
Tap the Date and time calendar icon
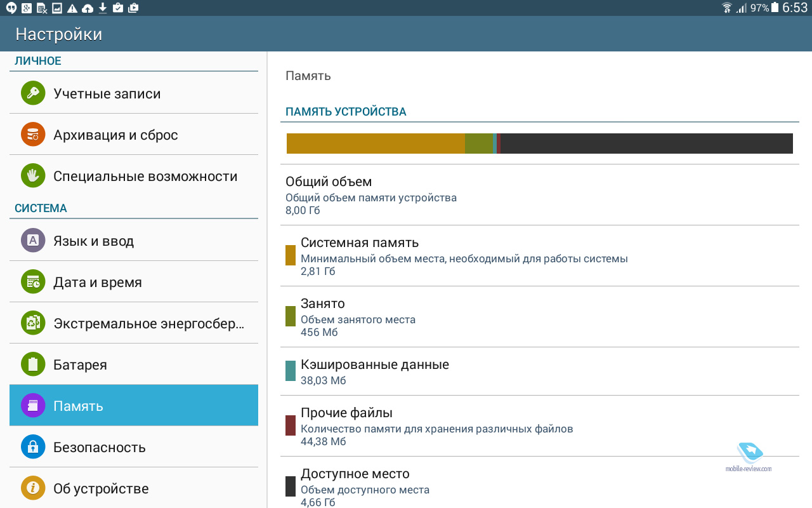[33, 282]
